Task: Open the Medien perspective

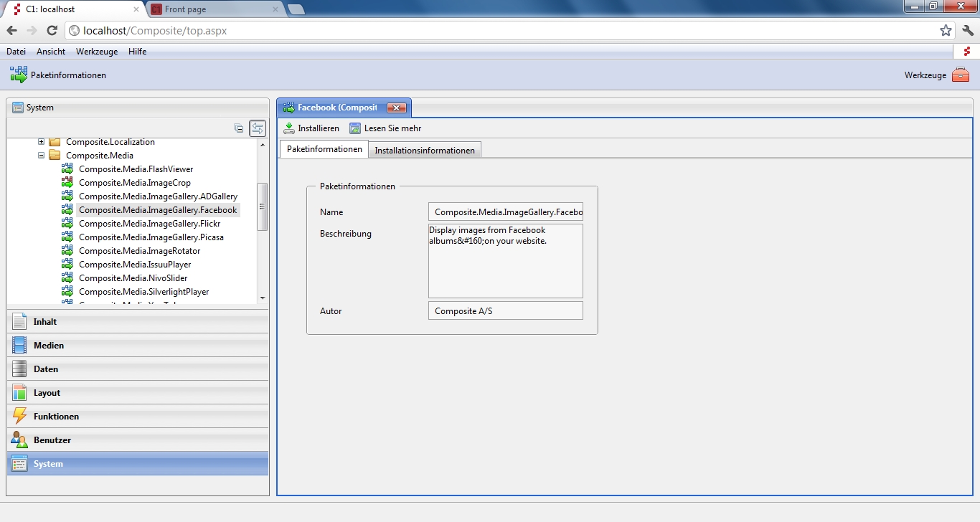Action: (x=49, y=346)
